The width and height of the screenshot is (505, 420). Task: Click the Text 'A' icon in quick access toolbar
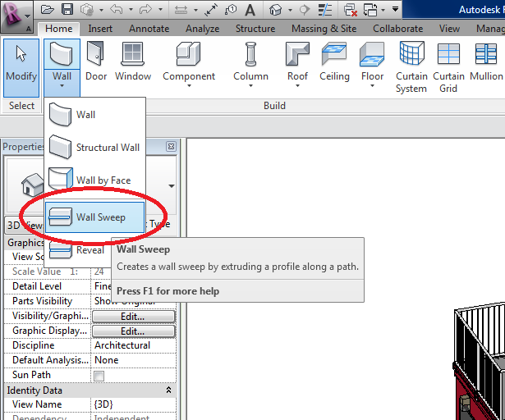coord(250,10)
